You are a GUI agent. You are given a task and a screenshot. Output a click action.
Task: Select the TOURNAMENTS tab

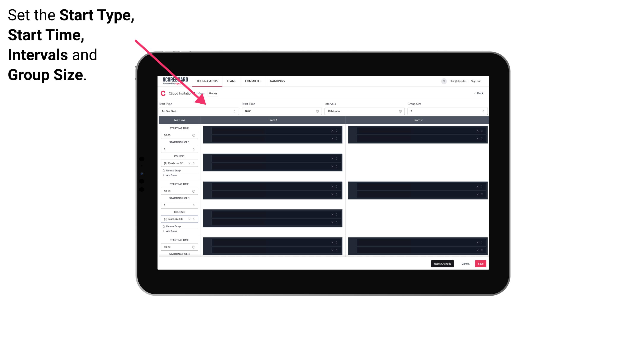pos(208,81)
